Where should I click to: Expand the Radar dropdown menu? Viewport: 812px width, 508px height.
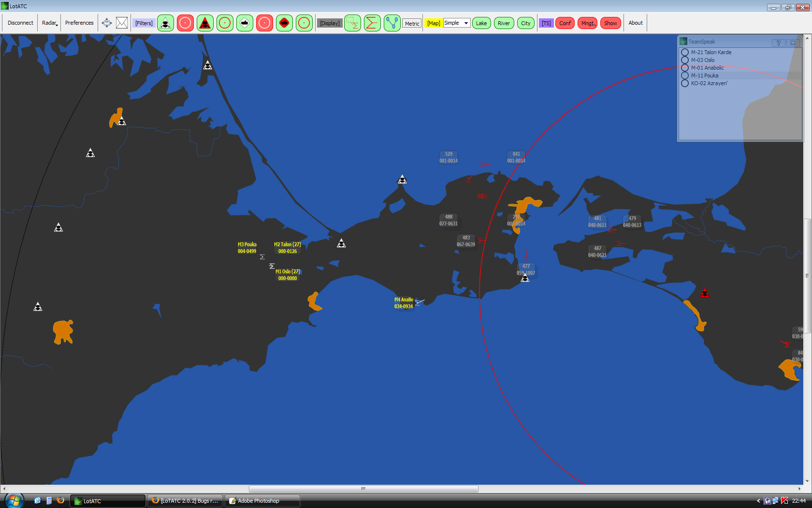click(x=49, y=23)
